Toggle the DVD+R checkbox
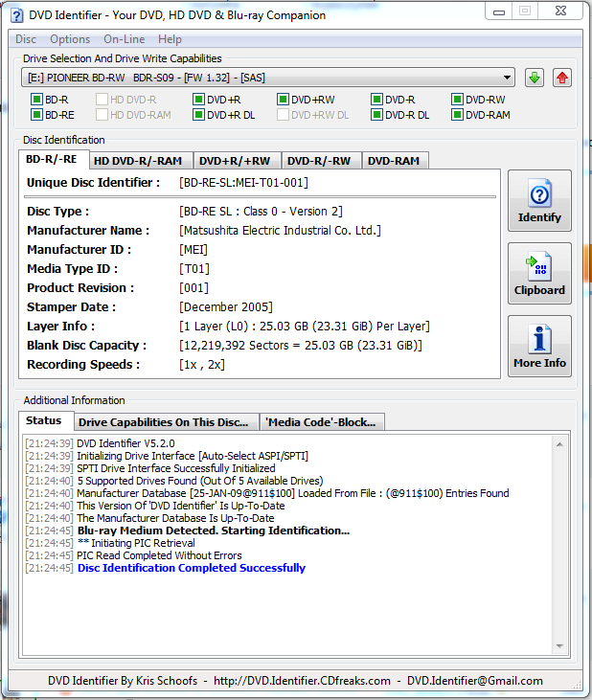The height and width of the screenshot is (700, 592). coord(198,99)
